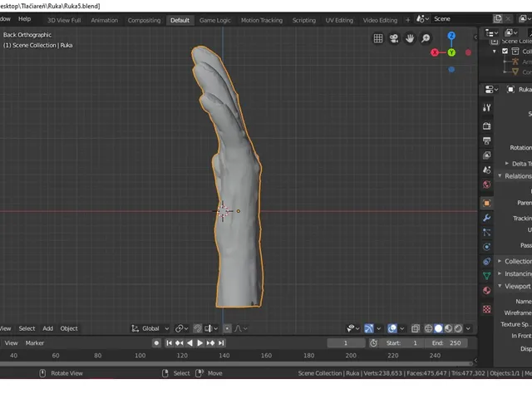
Task: Click the current frame field showing 1
Action: click(x=346, y=343)
